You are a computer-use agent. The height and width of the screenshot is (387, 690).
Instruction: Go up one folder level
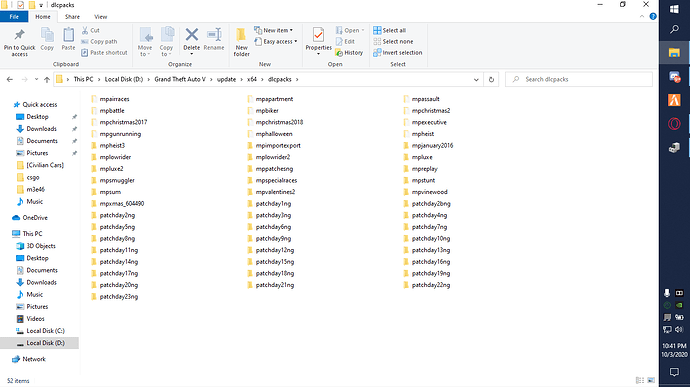[x=47, y=79]
